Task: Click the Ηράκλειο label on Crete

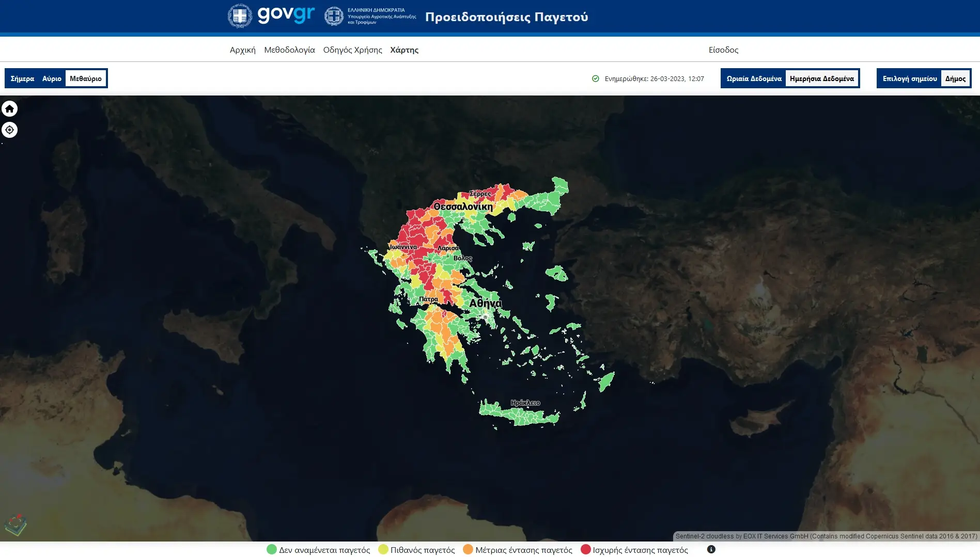Action: coord(525,403)
